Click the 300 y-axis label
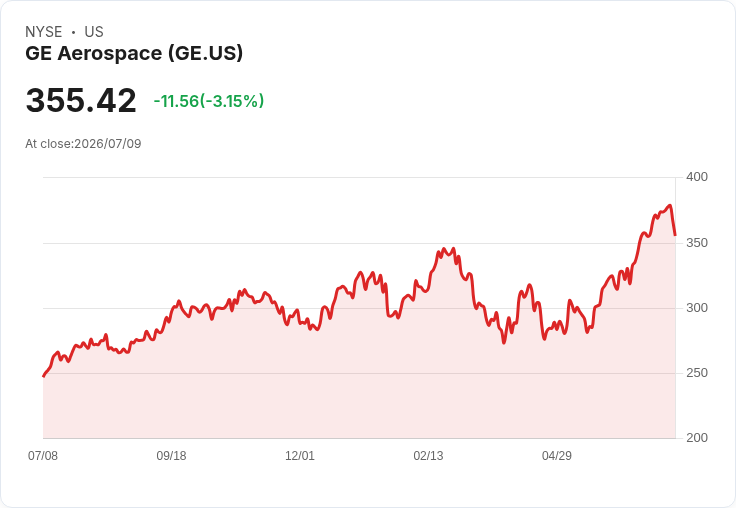 697,308
